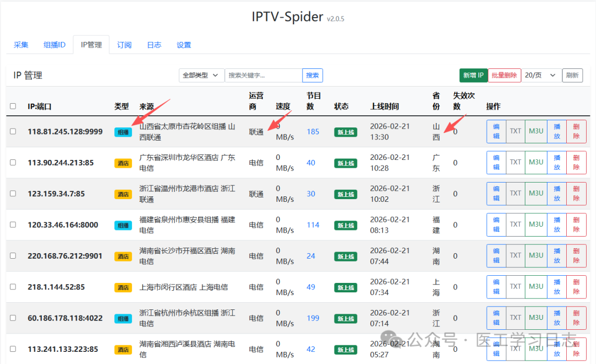Check the box for 118.81.245.128:9999

[x=13, y=132]
